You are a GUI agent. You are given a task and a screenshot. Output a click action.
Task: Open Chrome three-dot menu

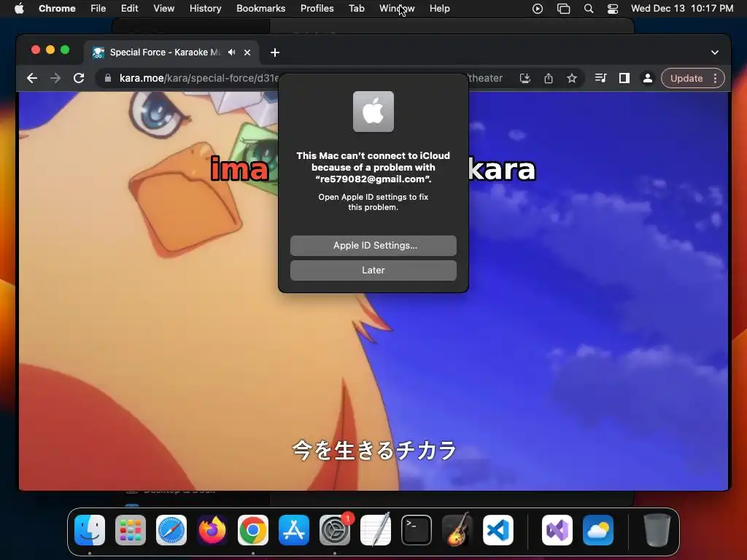coord(715,78)
